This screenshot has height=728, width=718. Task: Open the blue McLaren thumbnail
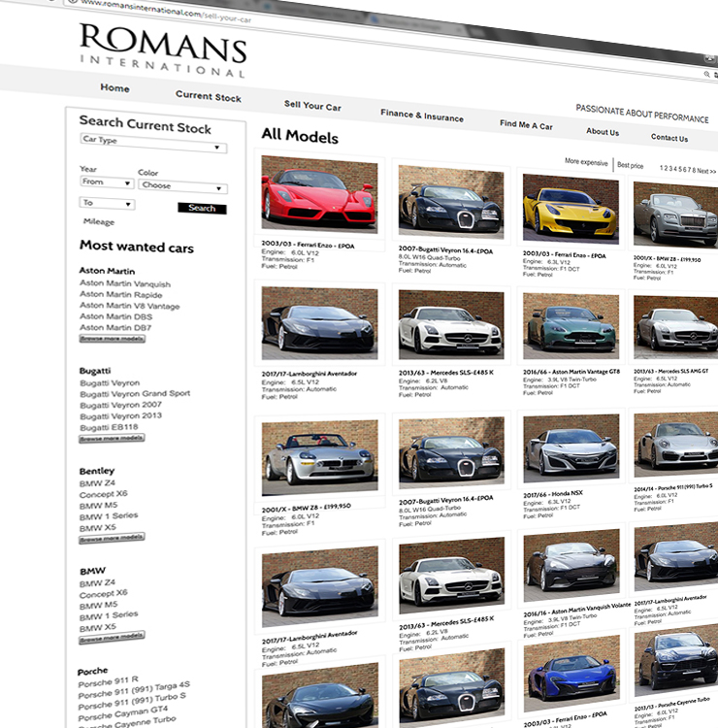572,674
